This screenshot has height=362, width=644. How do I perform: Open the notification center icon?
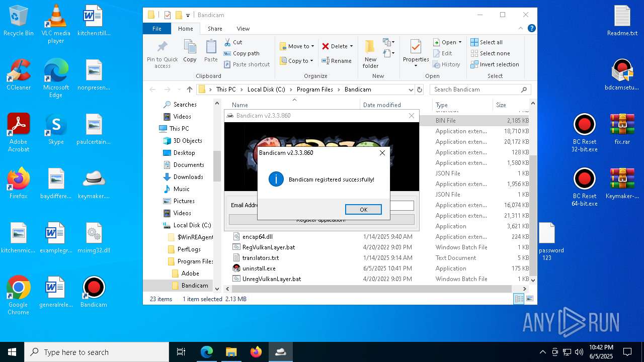(627, 352)
